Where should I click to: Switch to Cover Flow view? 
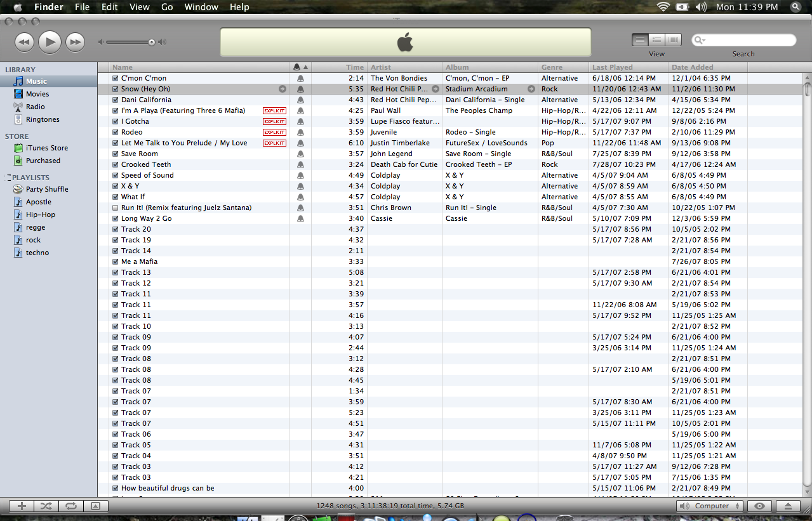pos(673,40)
